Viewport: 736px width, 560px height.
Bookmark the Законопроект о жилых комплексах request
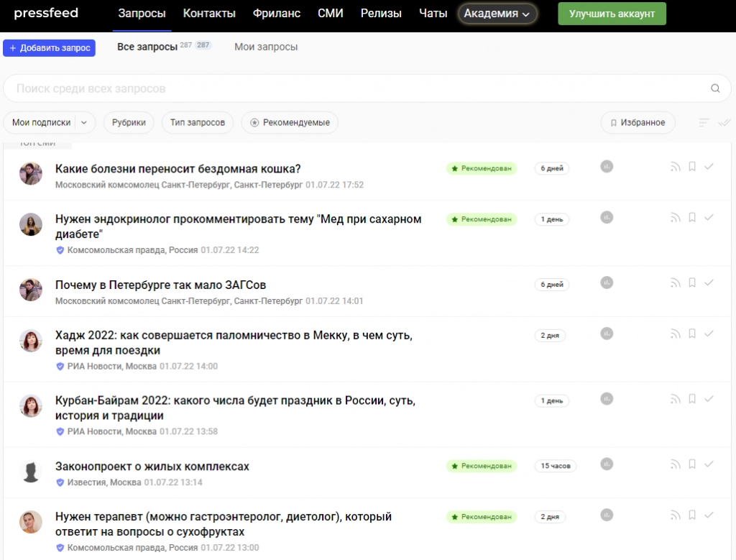pyautogui.click(x=692, y=464)
